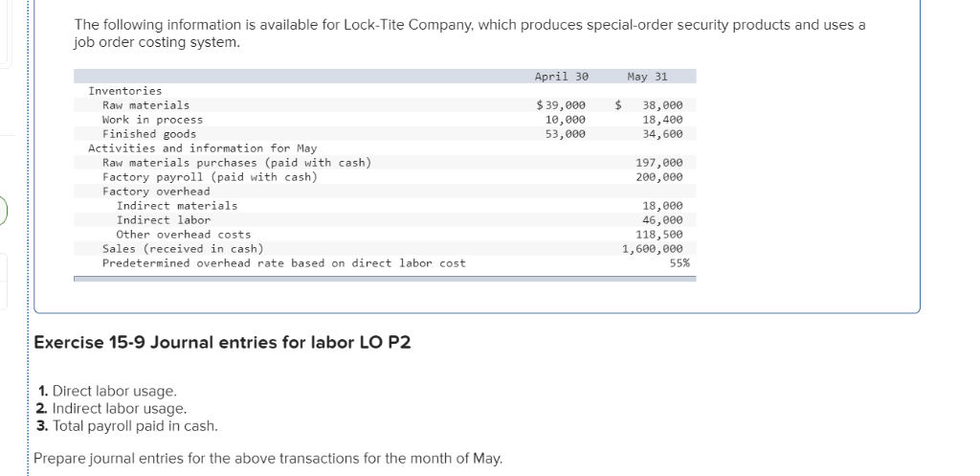
Task: Select the 'Exercise 15-9 Journal entries for labor' heading
Action: (222, 343)
